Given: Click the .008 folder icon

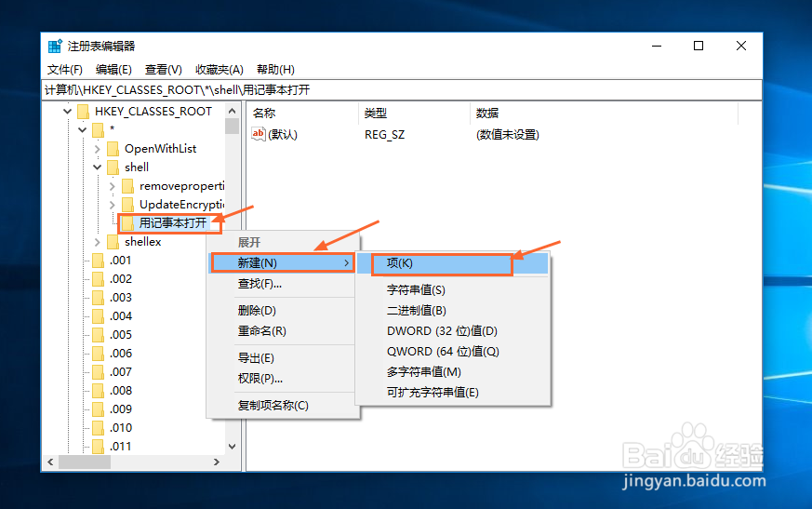Looking at the screenshot, I should click(98, 392).
